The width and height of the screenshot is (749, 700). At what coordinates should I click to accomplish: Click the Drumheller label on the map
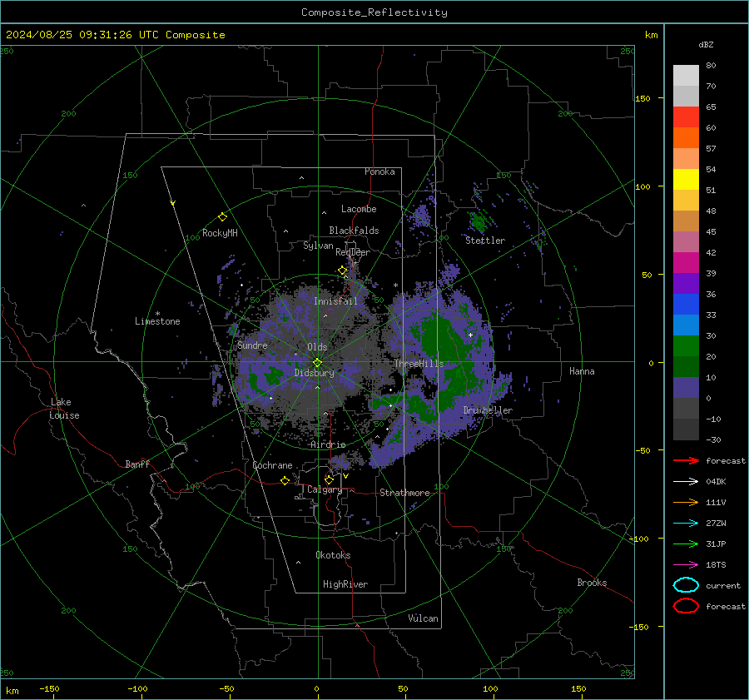click(x=488, y=410)
